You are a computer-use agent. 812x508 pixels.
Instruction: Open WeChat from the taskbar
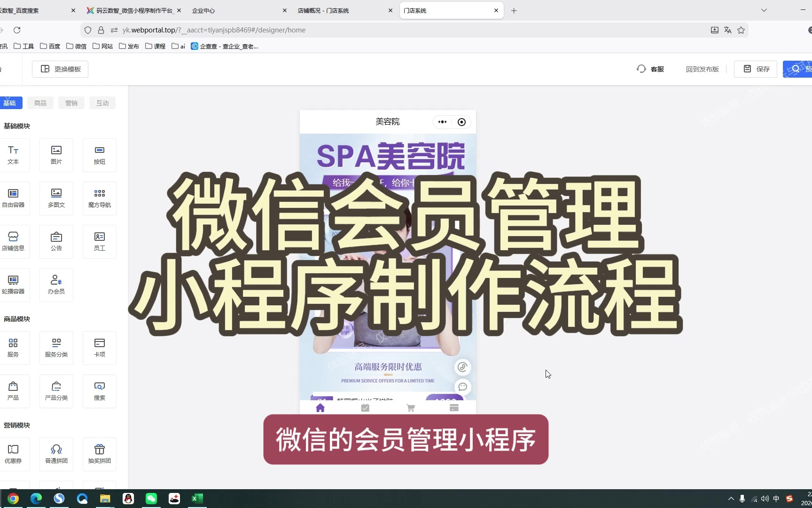(x=151, y=499)
